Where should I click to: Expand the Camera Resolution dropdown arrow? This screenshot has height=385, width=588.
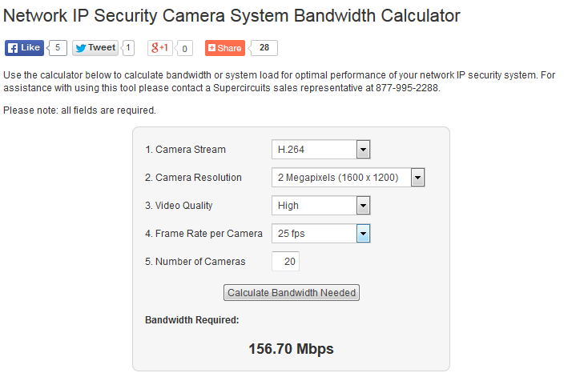pyautogui.click(x=417, y=178)
